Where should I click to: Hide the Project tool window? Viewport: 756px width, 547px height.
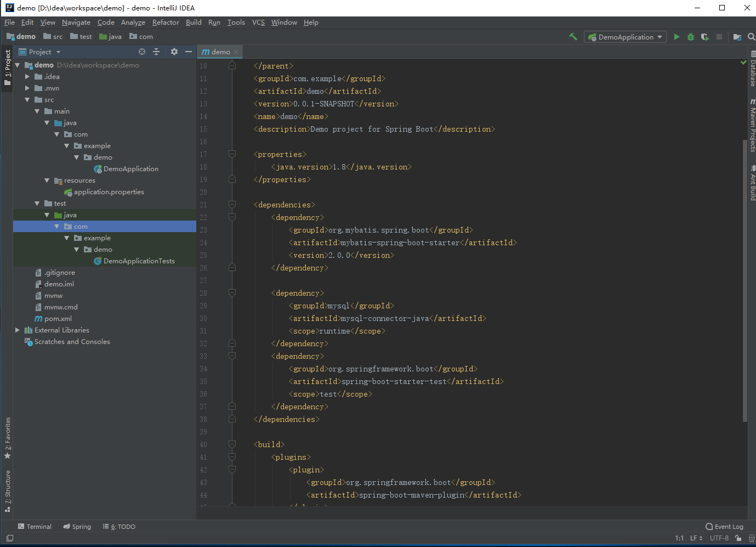pos(189,52)
